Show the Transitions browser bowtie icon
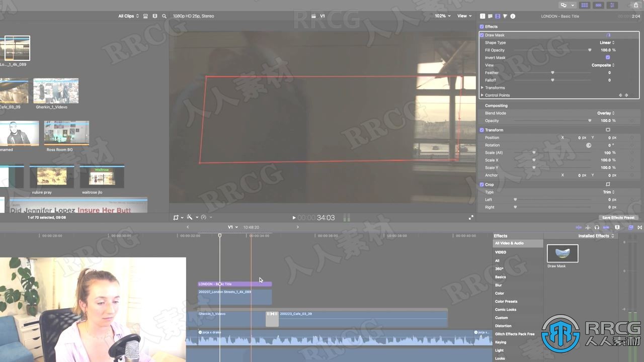The image size is (644, 362). pyautogui.click(x=639, y=227)
